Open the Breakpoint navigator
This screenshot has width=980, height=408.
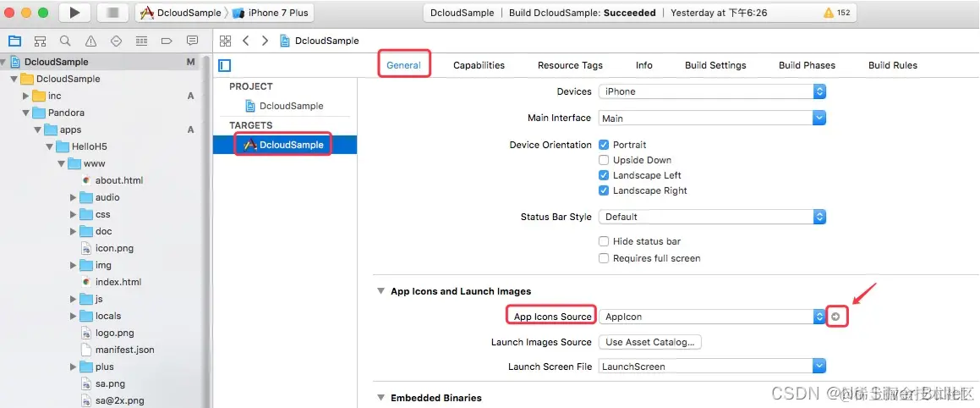click(x=167, y=41)
